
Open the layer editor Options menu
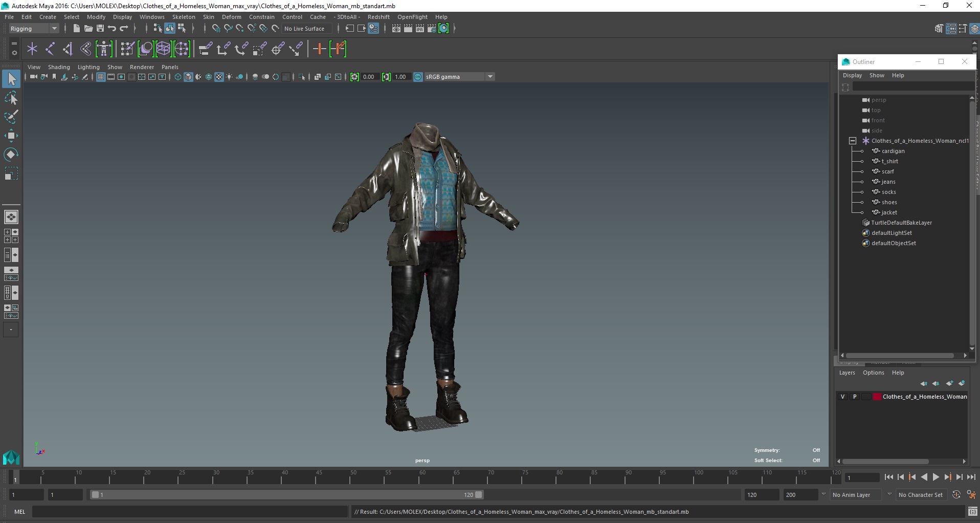click(873, 373)
